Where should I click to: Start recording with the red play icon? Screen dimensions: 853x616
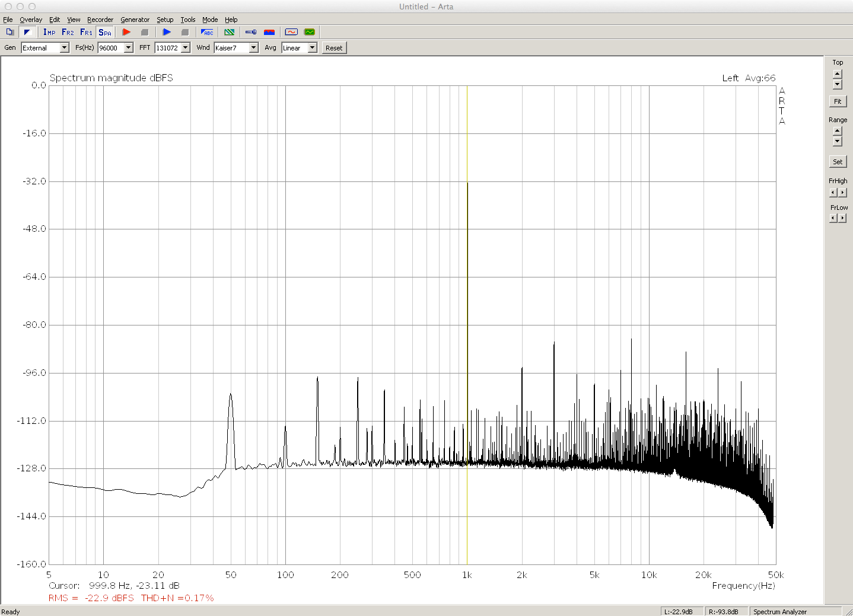tap(126, 32)
